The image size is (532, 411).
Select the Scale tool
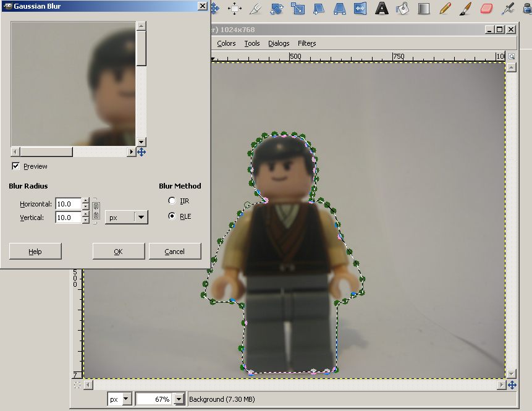coord(298,9)
